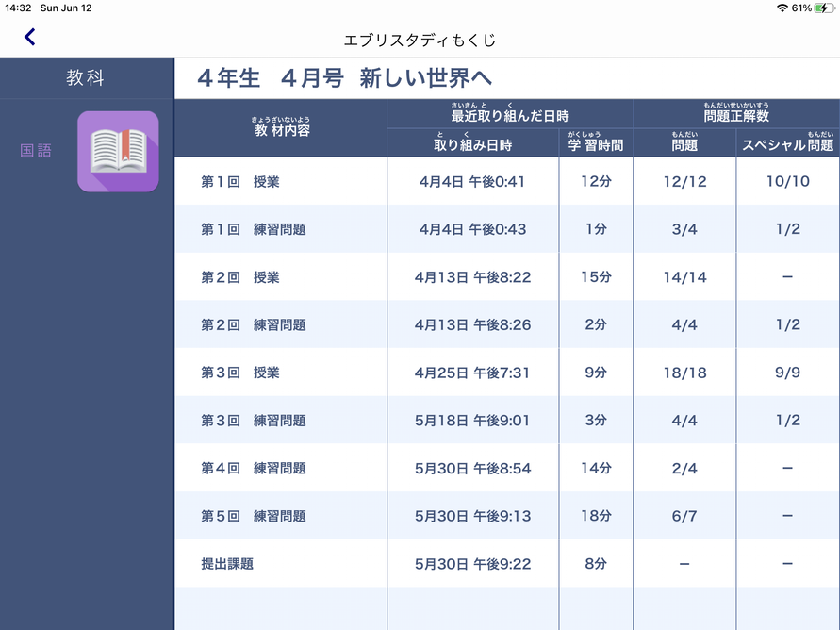Open 第4回 練習問題 entry
Screen dimensions: 840x630
[253, 468]
